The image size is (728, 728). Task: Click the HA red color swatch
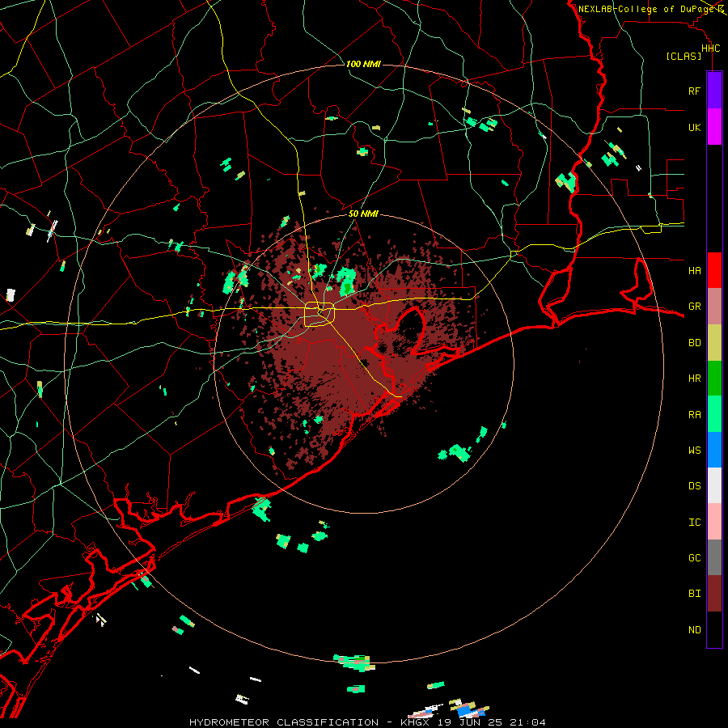click(x=714, y=270)
